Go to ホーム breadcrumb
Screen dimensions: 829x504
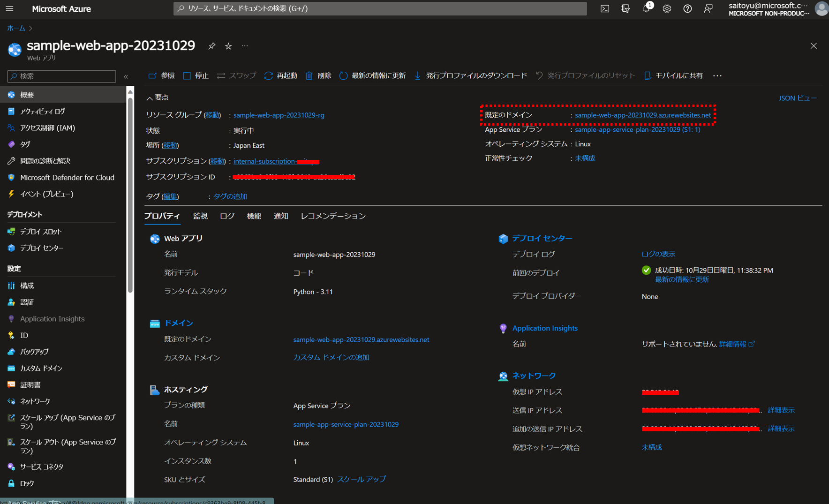[x=16, y=28]
